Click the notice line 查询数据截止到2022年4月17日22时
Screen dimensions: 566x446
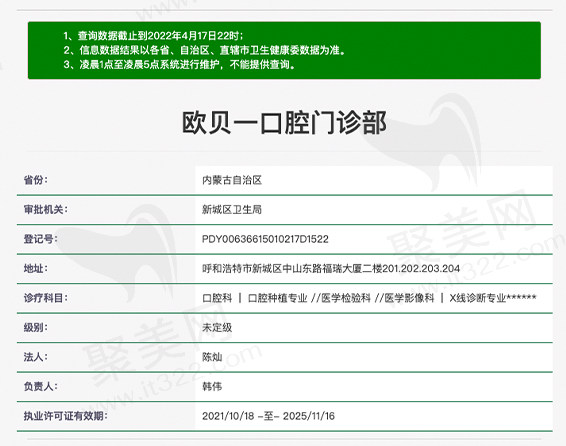153,36
